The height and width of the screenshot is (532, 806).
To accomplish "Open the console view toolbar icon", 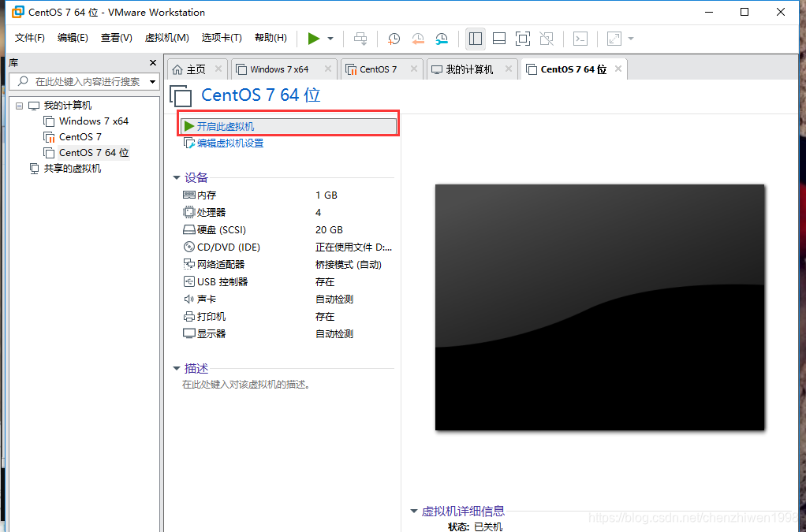I will [x=580, y=39].
